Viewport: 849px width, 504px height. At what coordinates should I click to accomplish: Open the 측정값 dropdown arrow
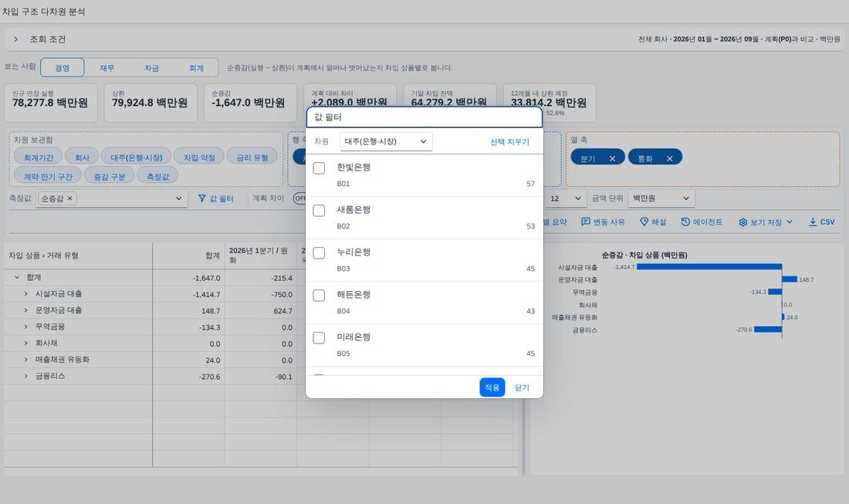[x=179, y=198]
